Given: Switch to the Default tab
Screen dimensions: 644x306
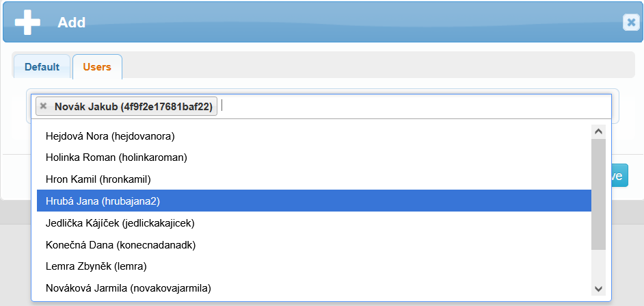Looking at the screenshot, I should pyautogui.click(x=42, y=67).
